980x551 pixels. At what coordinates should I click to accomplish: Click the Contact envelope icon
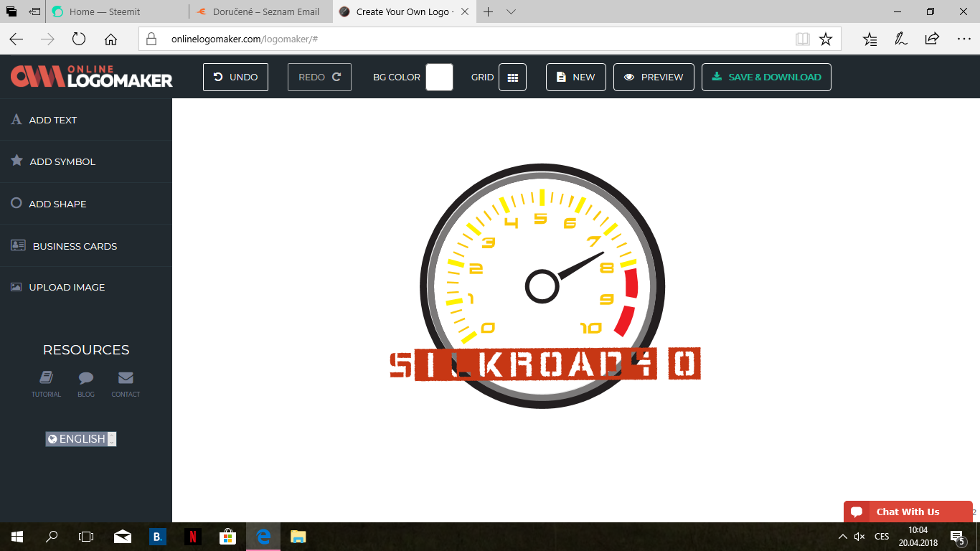(x=126, y=378)
